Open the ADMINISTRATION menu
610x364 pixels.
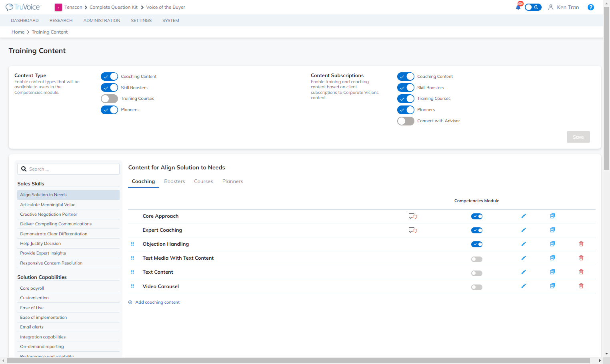click(x=102, y=20)
